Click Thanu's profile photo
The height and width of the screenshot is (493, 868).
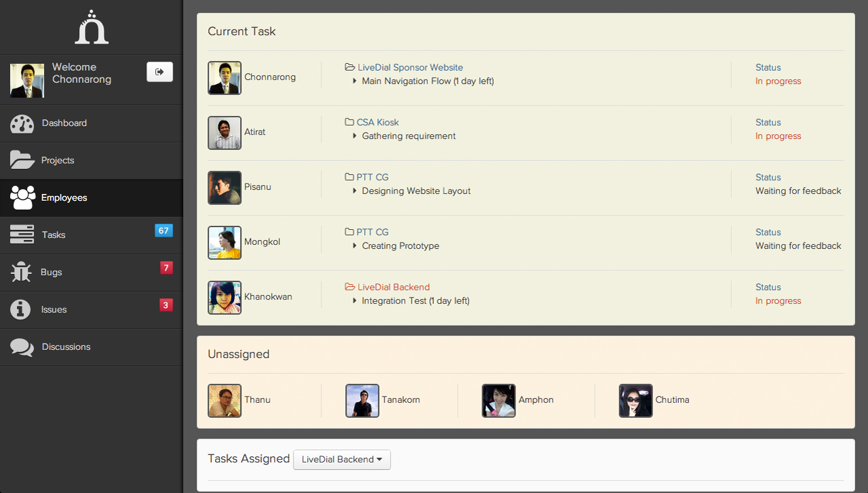224,401
